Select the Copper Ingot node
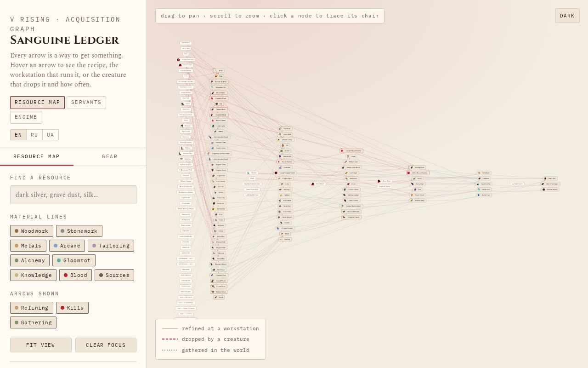 point(285,178)
